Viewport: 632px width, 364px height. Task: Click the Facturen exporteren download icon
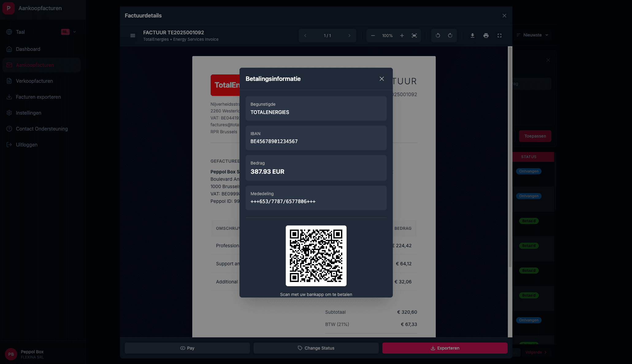[9, 97]
